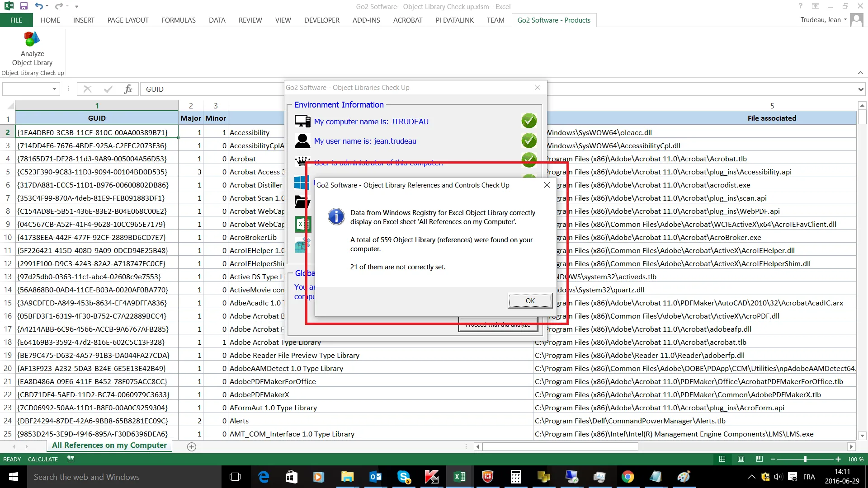Switch to Page Layout view icon
Image resolution: width=868 pixels, height=488 pixels.
tap(741, 459)
